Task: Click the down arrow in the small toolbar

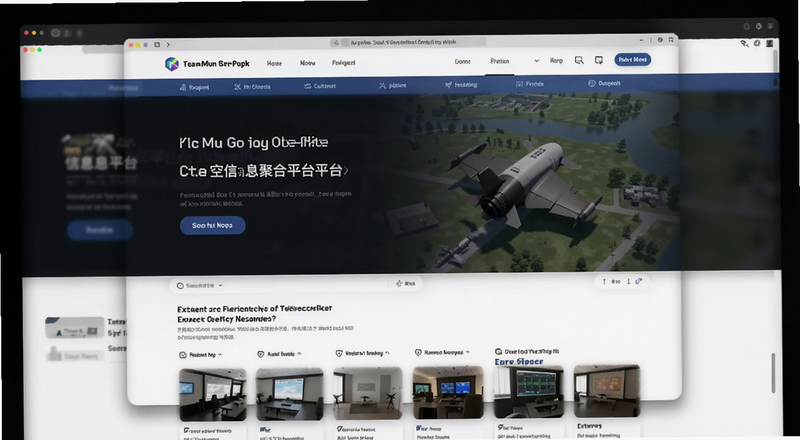Action: pos(628,281)
